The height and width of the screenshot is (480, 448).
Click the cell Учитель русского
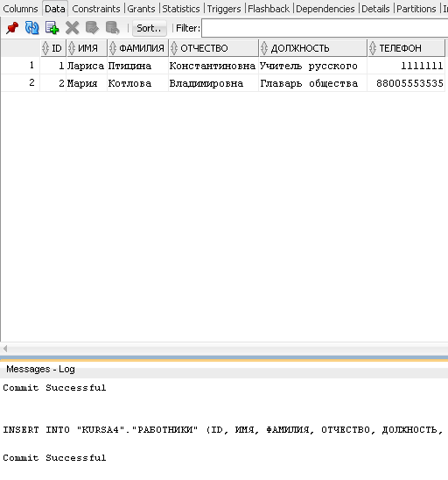click(x=312, y=66)
